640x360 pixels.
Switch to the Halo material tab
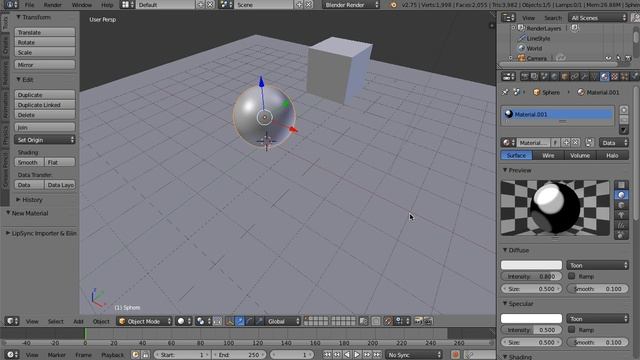pyautogui.click(x=612, y=156)
